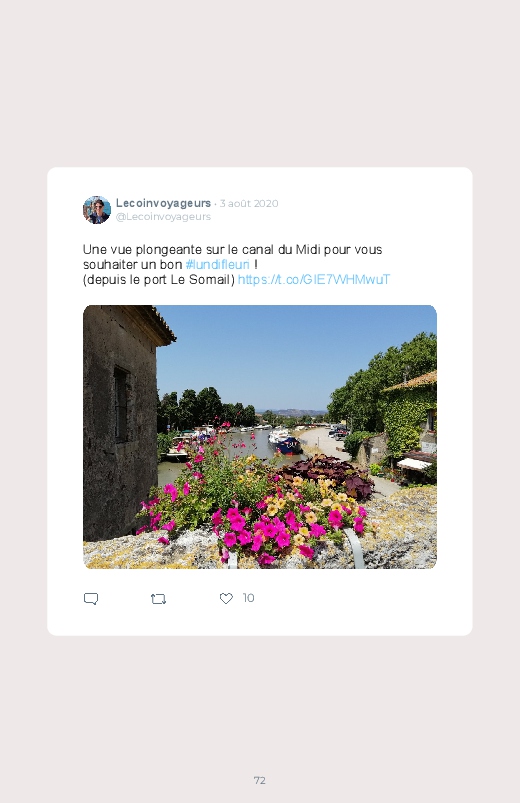The width and height of the screenshot is (520, 803).
Task: Click the blue boat on the canal
Action: click(x=289, y=445)
